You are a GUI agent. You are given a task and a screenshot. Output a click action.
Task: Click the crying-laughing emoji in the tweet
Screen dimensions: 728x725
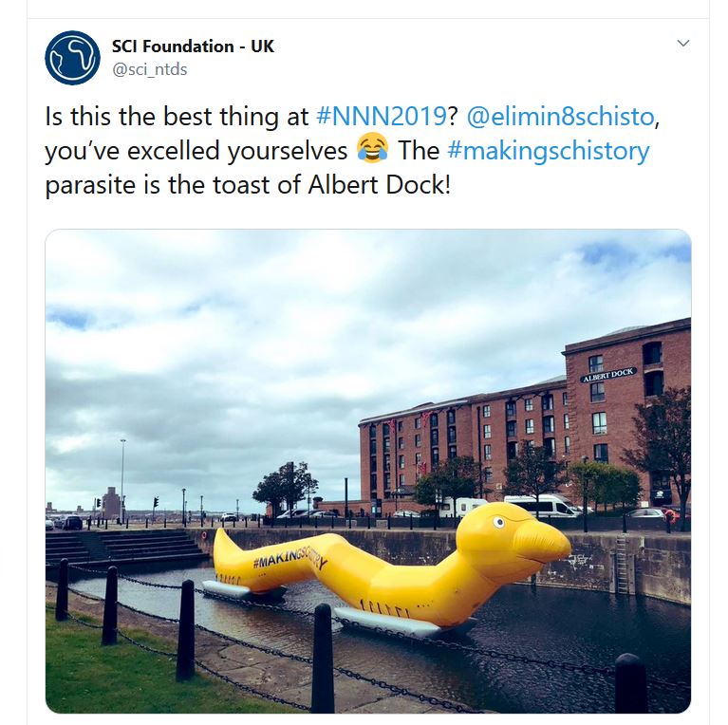372,149
